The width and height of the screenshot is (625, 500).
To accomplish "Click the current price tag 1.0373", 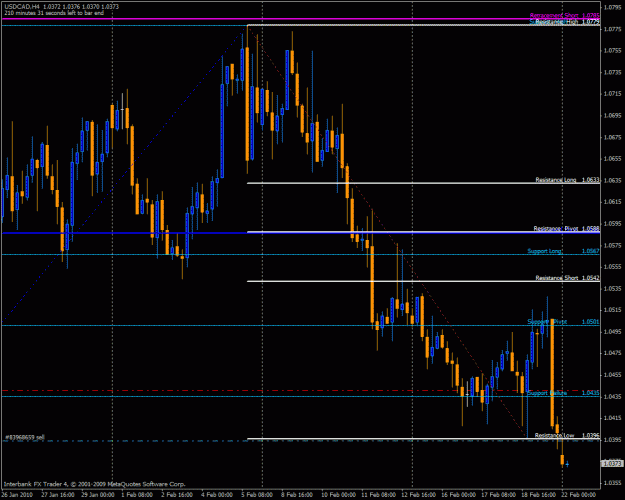I will pyautogui.click(x=612, y=464).
